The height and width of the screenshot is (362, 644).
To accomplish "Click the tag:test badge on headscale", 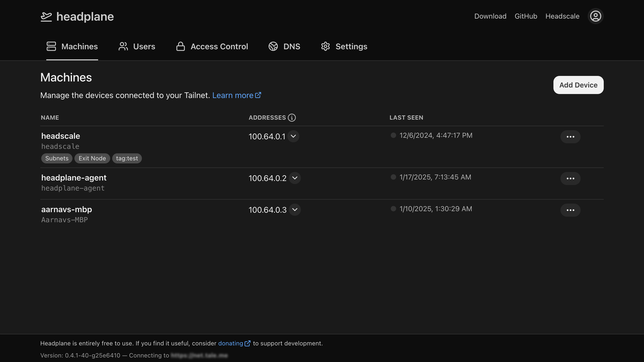I will tap(127, 158).
